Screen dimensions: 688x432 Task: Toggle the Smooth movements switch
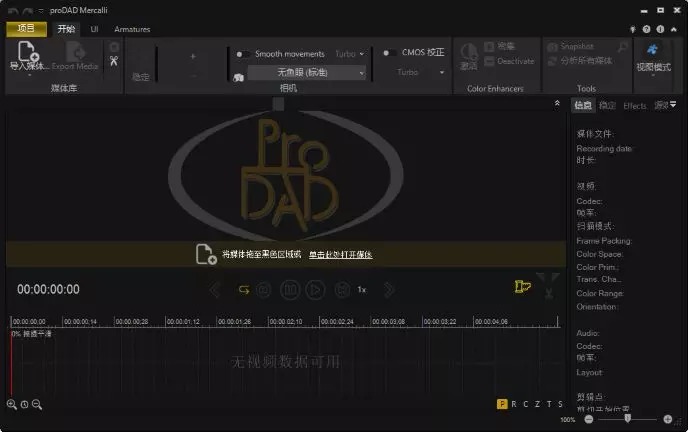click(241, 54)
